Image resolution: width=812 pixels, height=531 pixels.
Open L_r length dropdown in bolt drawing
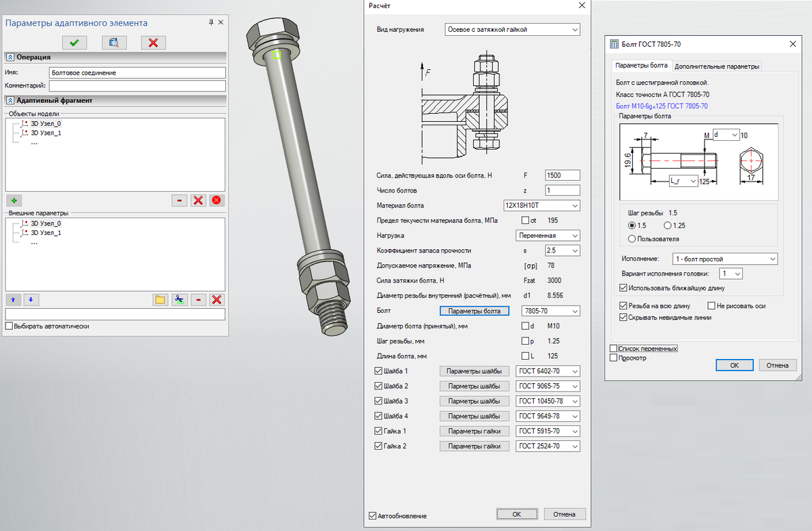(682, 181)
